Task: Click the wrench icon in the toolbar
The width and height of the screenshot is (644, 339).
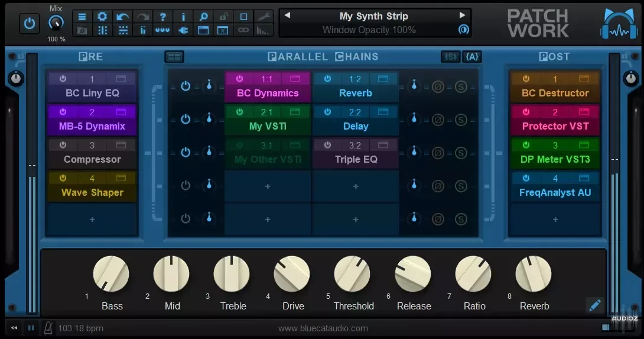Action: click(x=264, y=17)
